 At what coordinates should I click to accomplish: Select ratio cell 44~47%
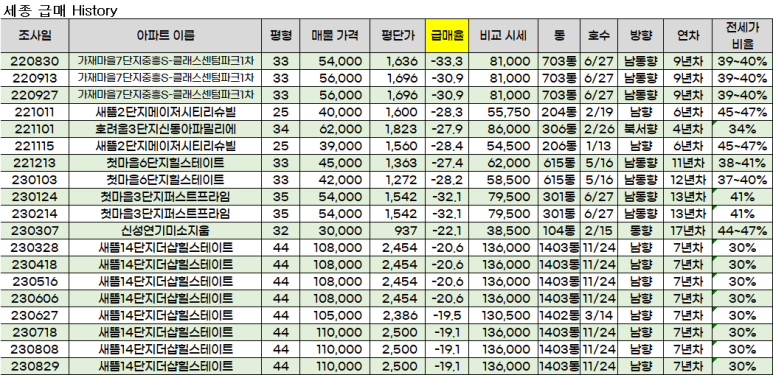(742, 231)
